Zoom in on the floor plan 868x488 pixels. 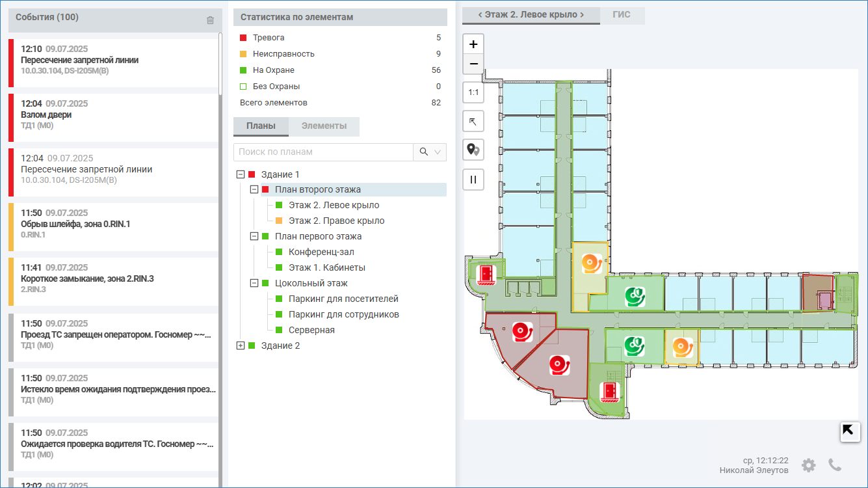pyautogui.click(x=473, y=44)
